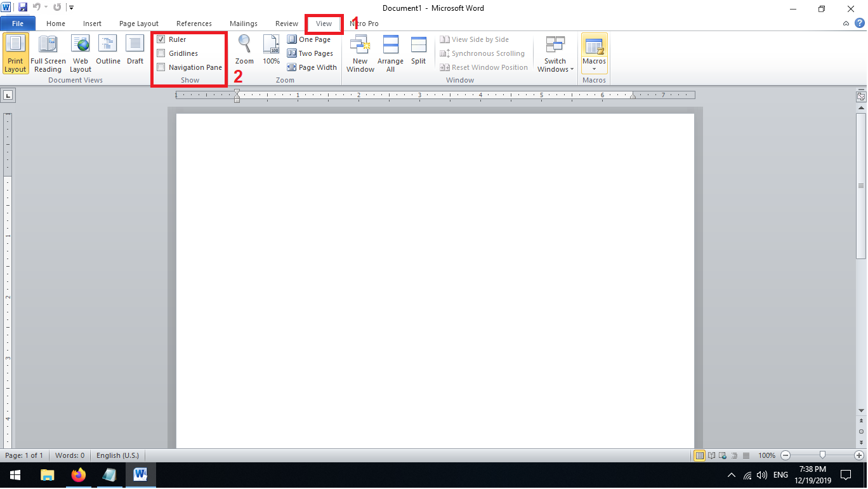
Task: Open File Explorer from taskbar
Action: (x=47, y=475)
